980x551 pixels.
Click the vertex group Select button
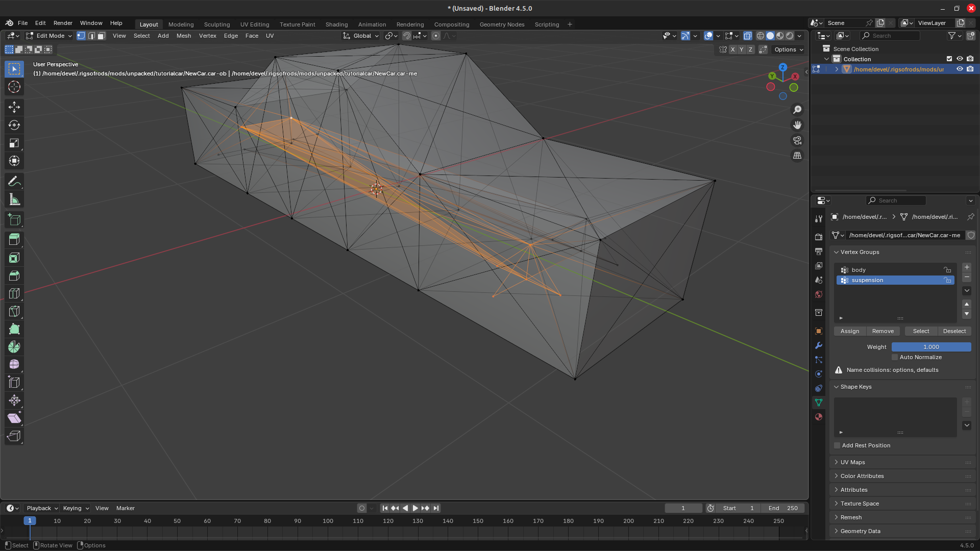[921, 331]
